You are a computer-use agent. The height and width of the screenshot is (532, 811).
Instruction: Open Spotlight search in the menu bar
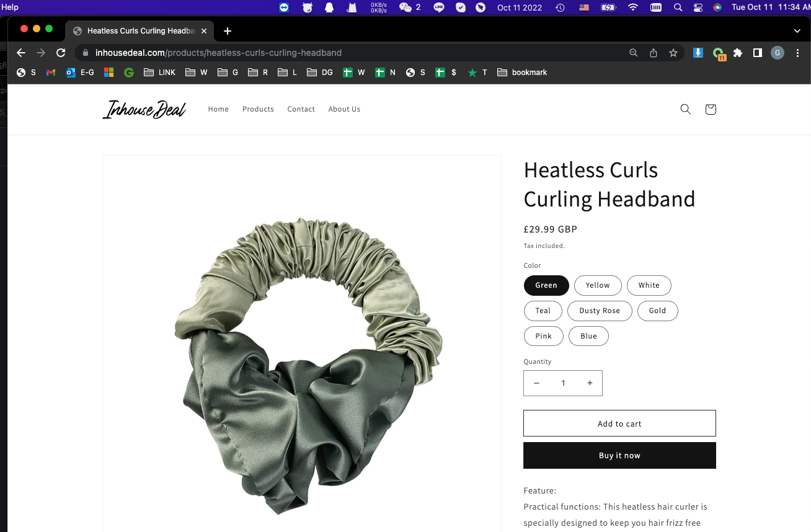click(x=678, y=7)
